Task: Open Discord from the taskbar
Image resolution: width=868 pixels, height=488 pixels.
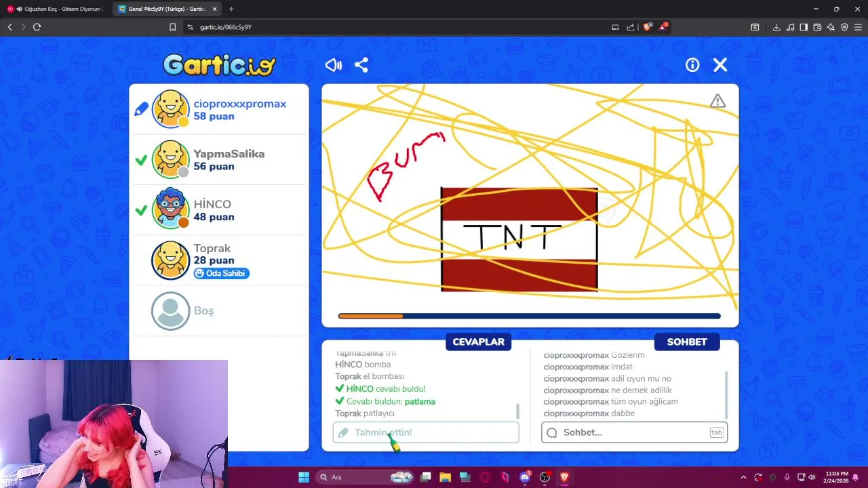Action: [525, 477]
